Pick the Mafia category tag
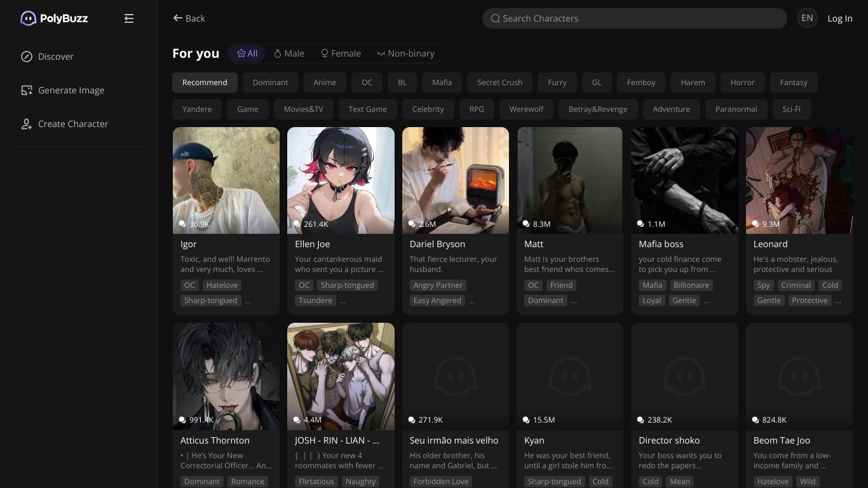This screenshot has width=868, height=488. point(442,83)
